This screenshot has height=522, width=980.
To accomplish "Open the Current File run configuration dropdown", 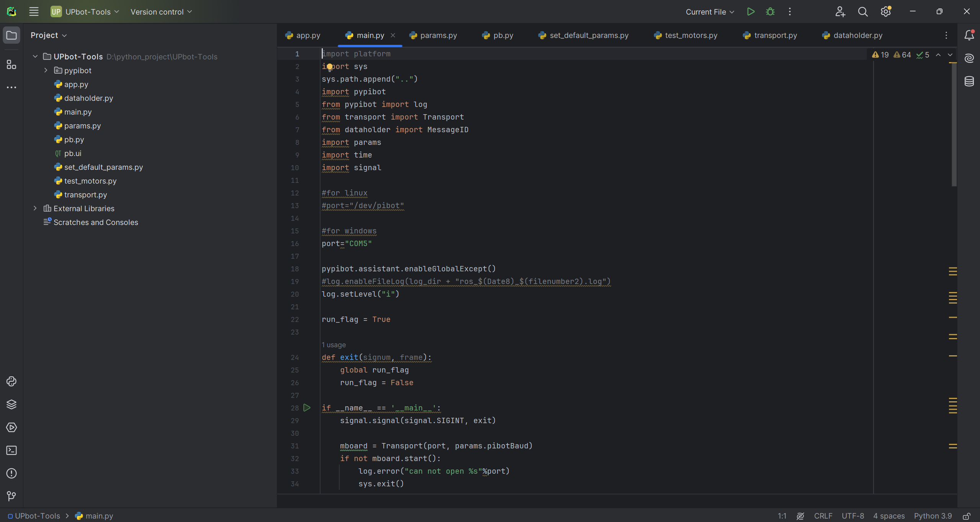I will pos(710,12).
